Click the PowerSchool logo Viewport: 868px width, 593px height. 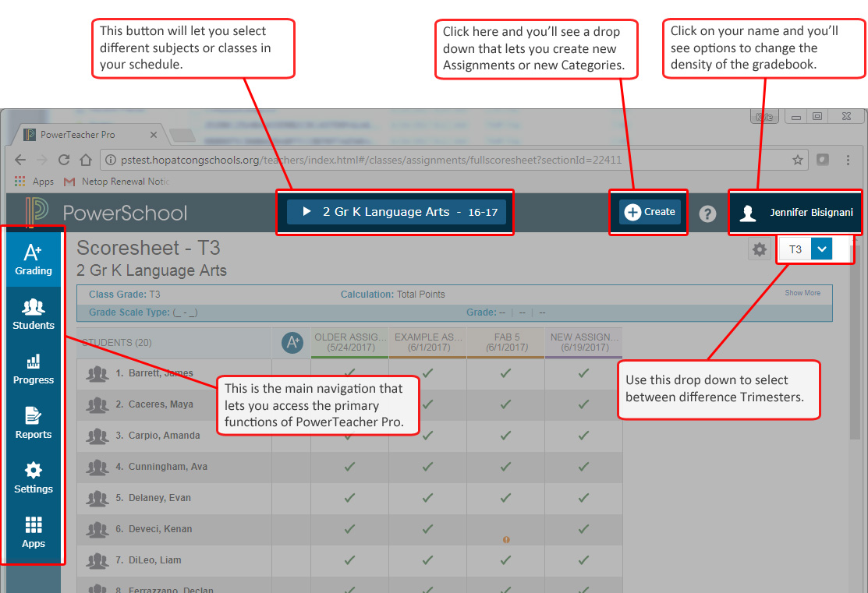click(106, 213)
